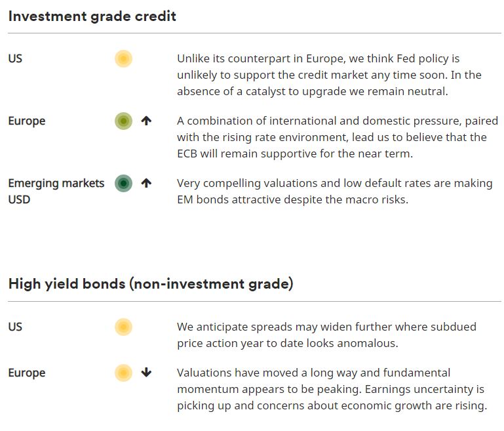This screenshot has height=431, width=504.
Task: Click the yellow neutral indicator for US investment grade credit
Action: [x=123, y=59]
